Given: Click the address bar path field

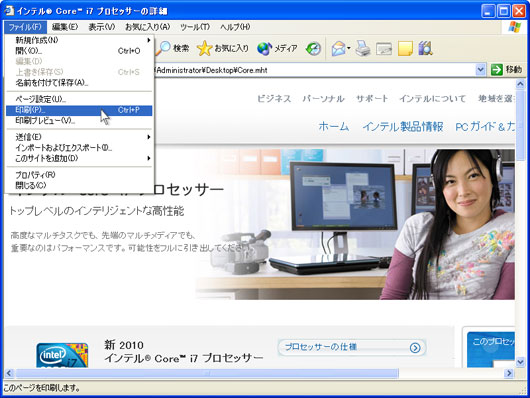Looking at the screenshot, I should [x=314, y=70].
